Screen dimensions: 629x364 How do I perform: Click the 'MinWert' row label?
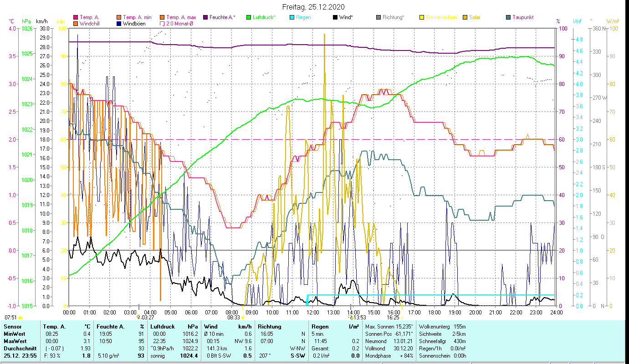point(14,334)
